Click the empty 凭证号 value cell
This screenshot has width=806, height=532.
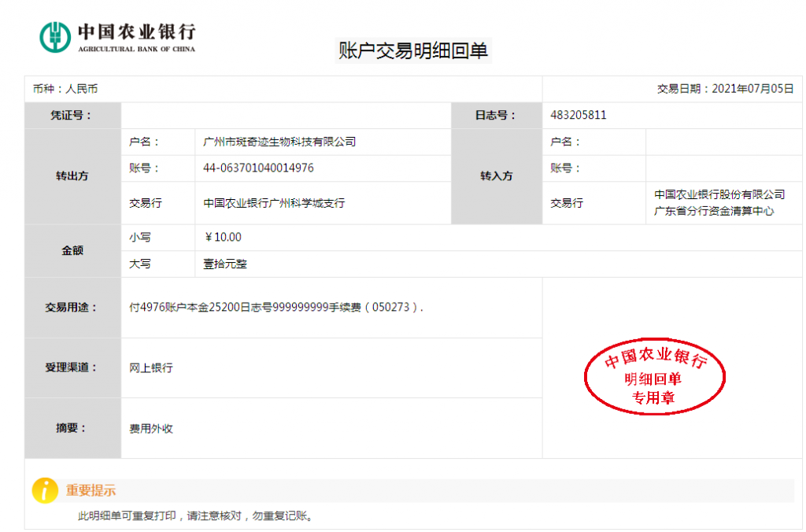tap(286, 115)
